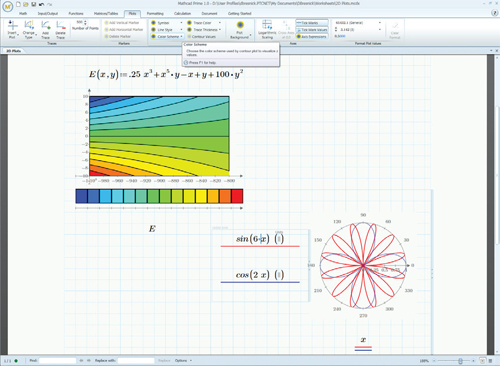Screen dimensions: 500x366
Task: Toggle the Tick Marks option
Action: (x=312, y=23)
